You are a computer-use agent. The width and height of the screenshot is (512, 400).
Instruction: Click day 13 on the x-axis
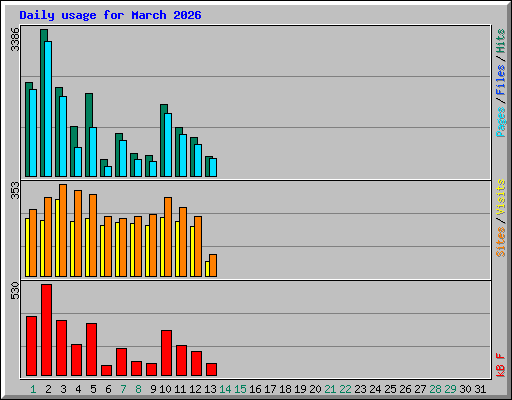210,389
